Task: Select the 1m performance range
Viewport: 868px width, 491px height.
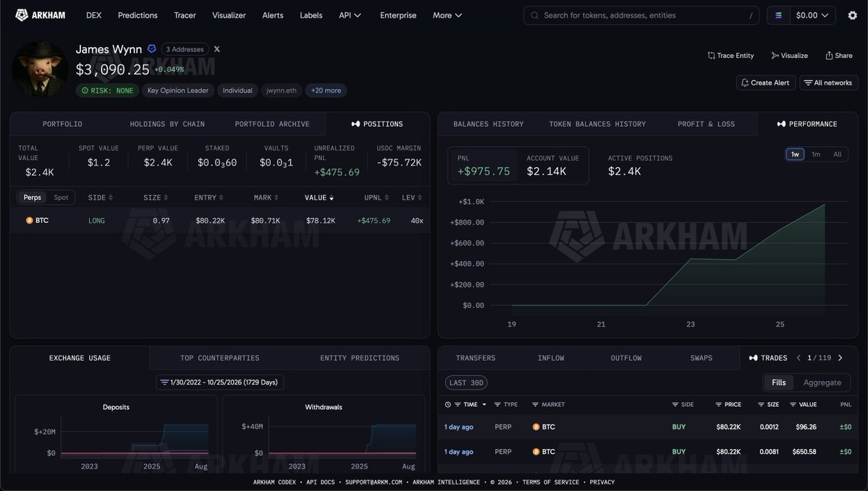Action: pyautogui.click(x=816, y=154)
